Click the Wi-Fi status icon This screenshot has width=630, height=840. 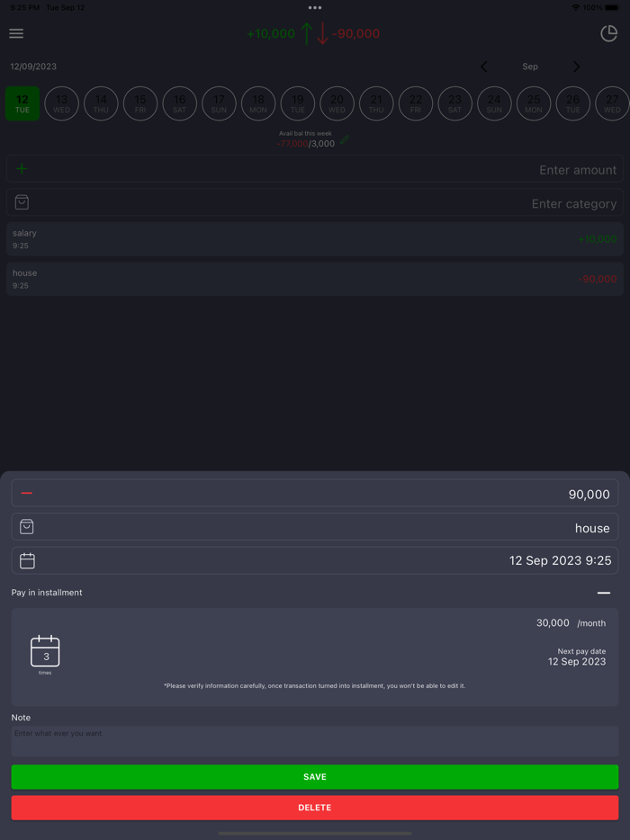click(575, 7)
